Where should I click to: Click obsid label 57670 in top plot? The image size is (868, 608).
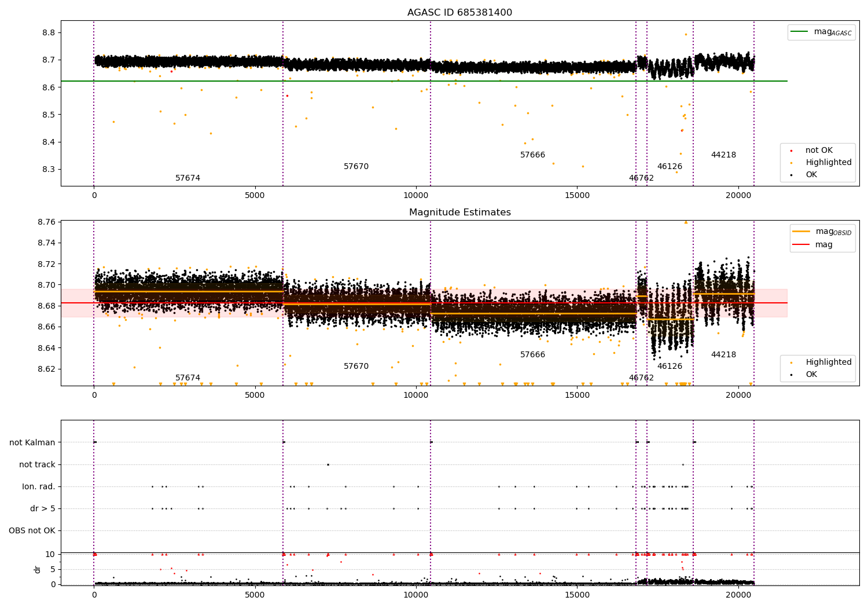coord(356,167)
